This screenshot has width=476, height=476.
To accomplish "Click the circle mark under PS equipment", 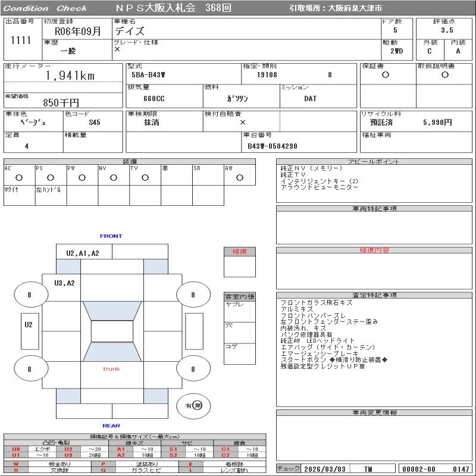I will coord(51,177).
